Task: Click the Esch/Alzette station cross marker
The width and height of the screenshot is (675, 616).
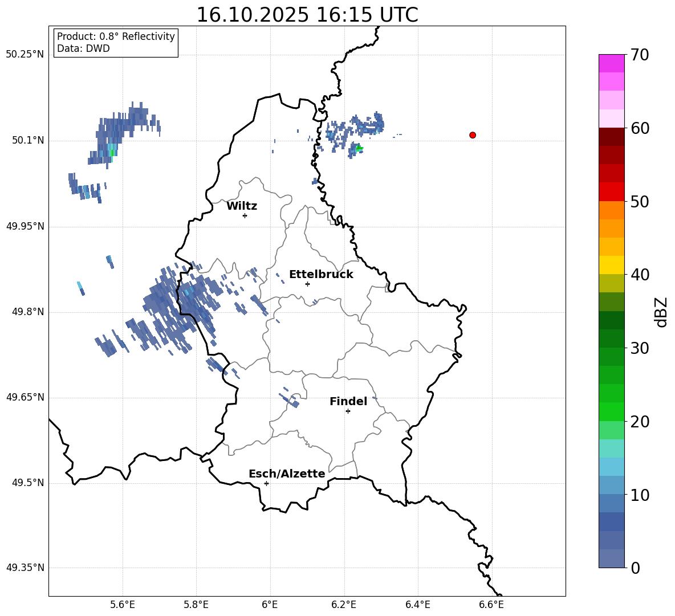Action: coord(266,483)
